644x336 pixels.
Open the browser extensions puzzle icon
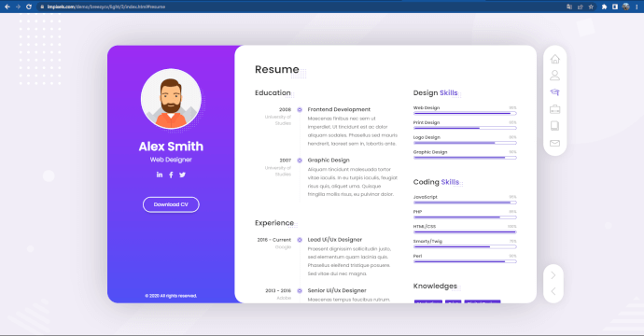(604, 7)
